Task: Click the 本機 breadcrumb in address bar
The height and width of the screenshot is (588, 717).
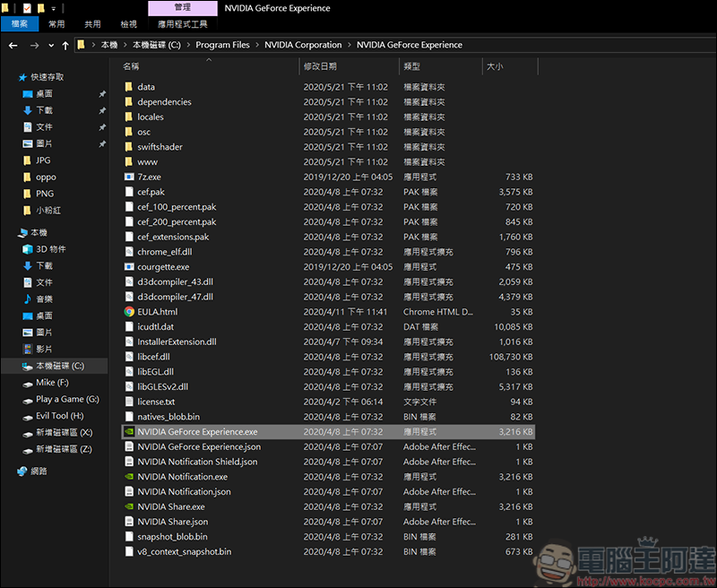Action: click(x=109, y=45)
